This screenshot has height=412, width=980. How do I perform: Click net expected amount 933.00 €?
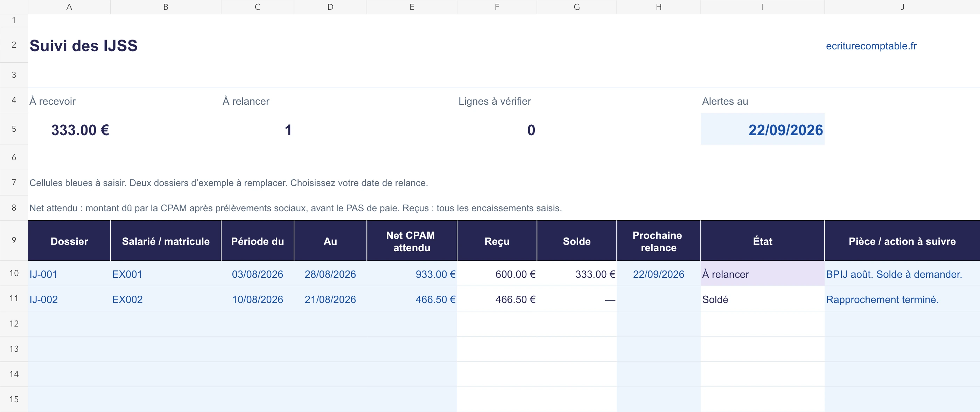click(x=412, y=274)
